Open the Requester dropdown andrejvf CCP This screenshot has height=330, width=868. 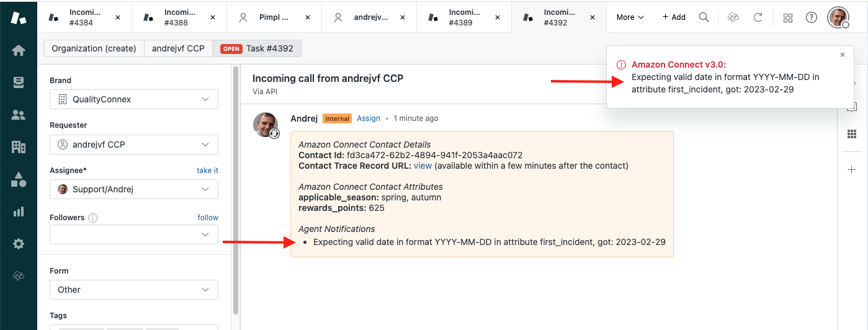click(134, 145)
